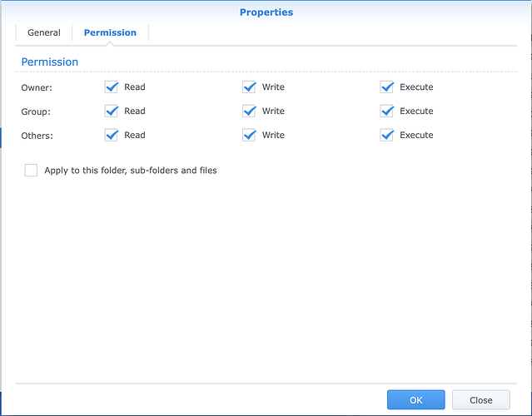Click the blue Permission section heading
Screen dimensions: 532x416
pyautogui.click(x=49, y=62)
